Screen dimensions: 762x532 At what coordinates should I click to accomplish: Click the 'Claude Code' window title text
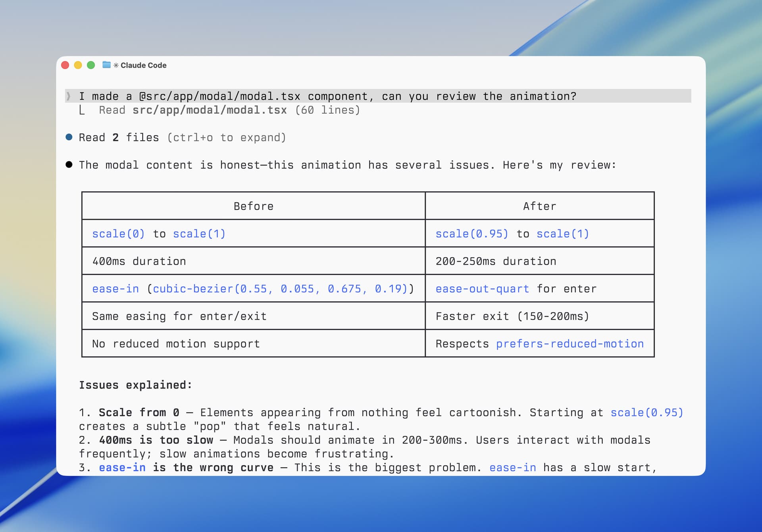click(x=143, y=66)
